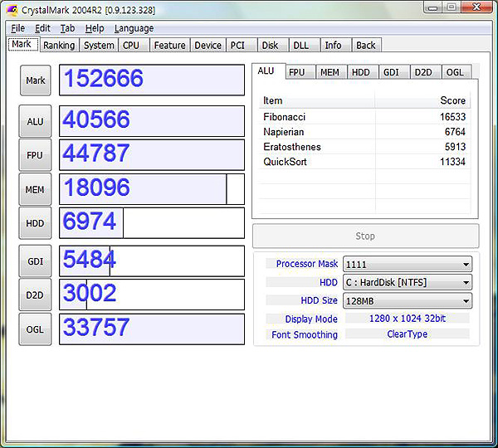Screen dimensions: 498x448
Task: Run the MEM benchmark button
Action: [x=35, y=189]
